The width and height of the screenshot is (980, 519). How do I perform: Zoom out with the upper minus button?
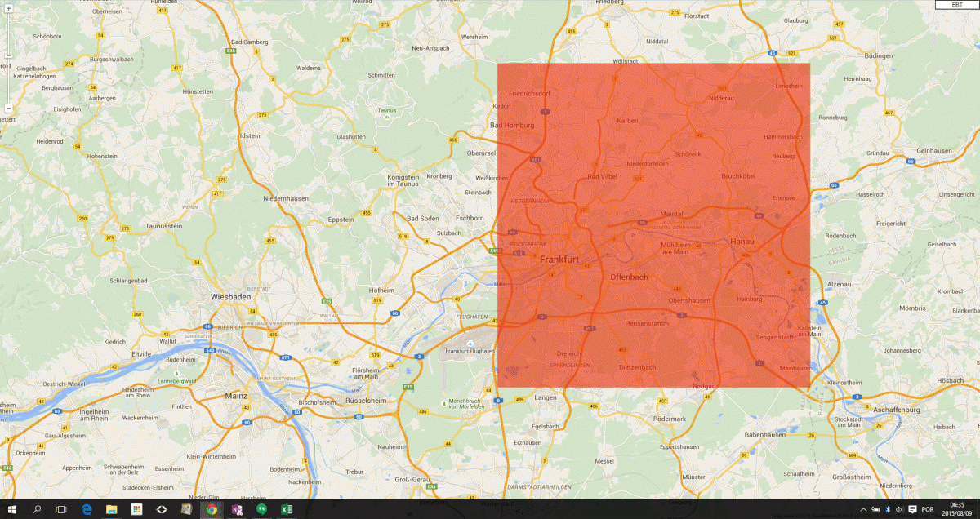8,57
